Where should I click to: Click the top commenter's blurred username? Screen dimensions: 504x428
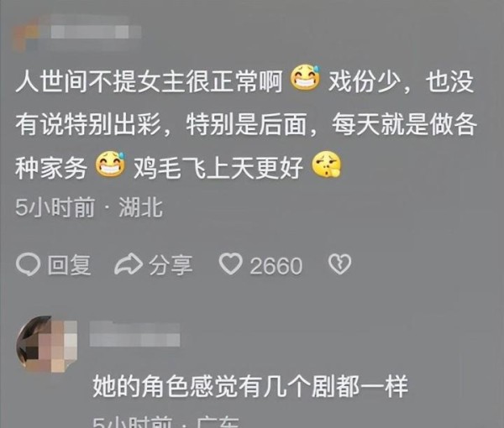click(96, 32)
